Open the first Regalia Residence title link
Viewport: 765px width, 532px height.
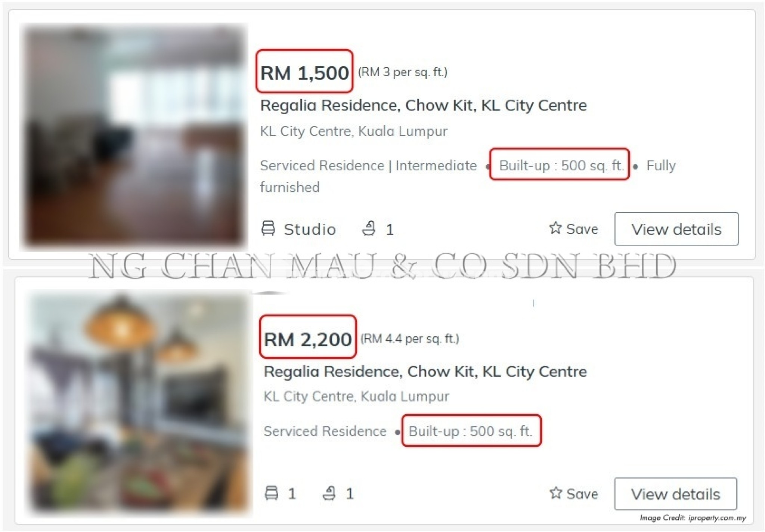(423, 105)
